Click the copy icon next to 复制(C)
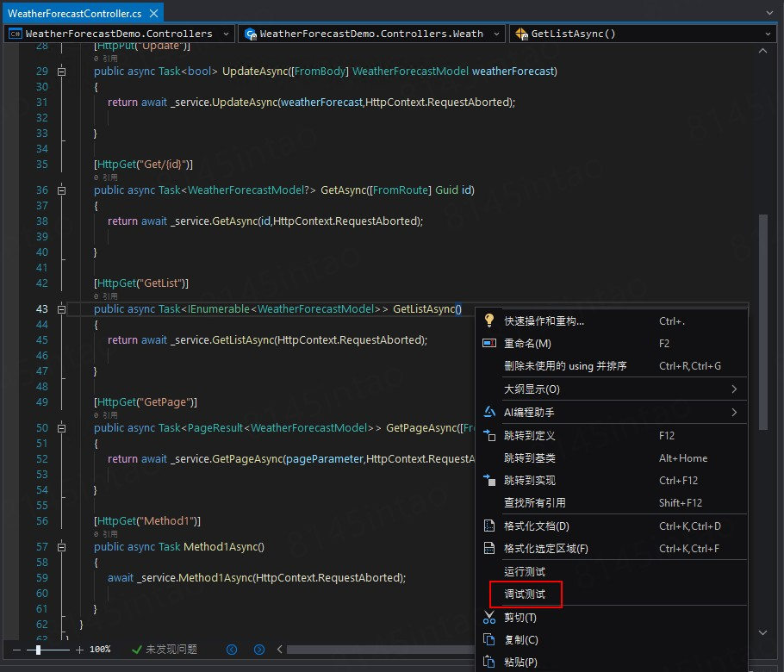Image resolution: width=784 pixels, height=672 pixels. pyautogui.click(x=489, y=639)
